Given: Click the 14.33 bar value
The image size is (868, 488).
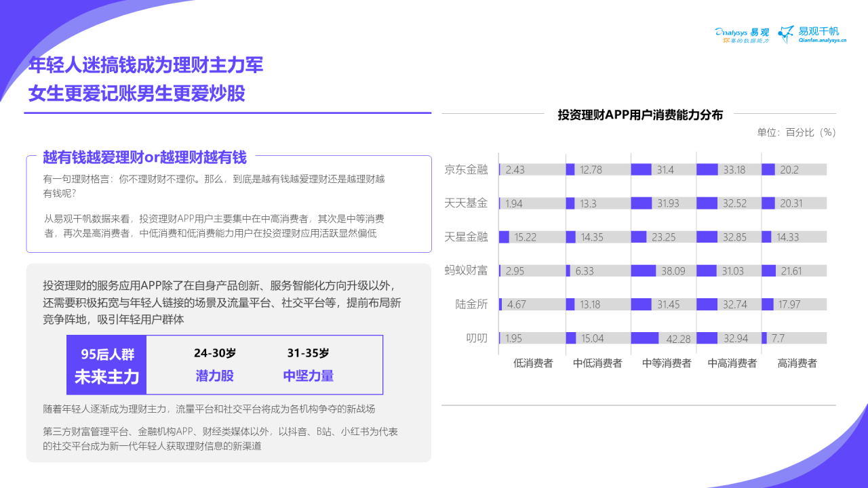Looking at the screenshot, I should (788, 237).
